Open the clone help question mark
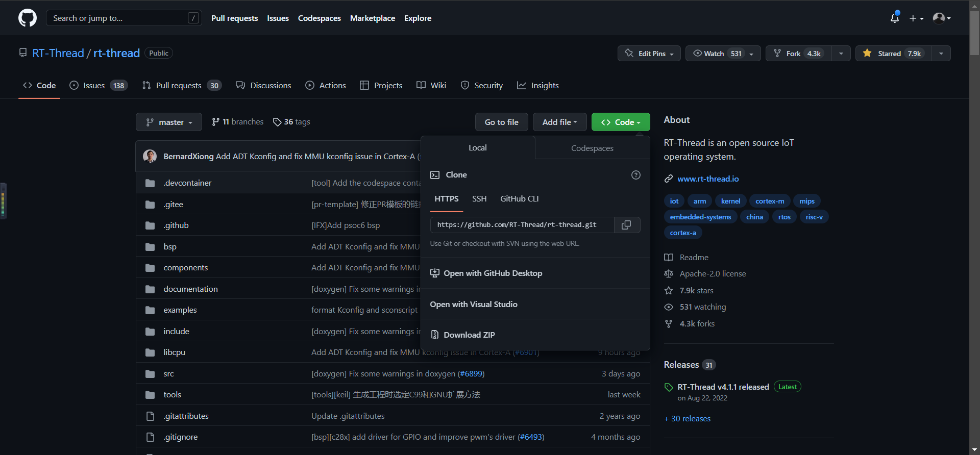The image size is (980, 455). 635,175
